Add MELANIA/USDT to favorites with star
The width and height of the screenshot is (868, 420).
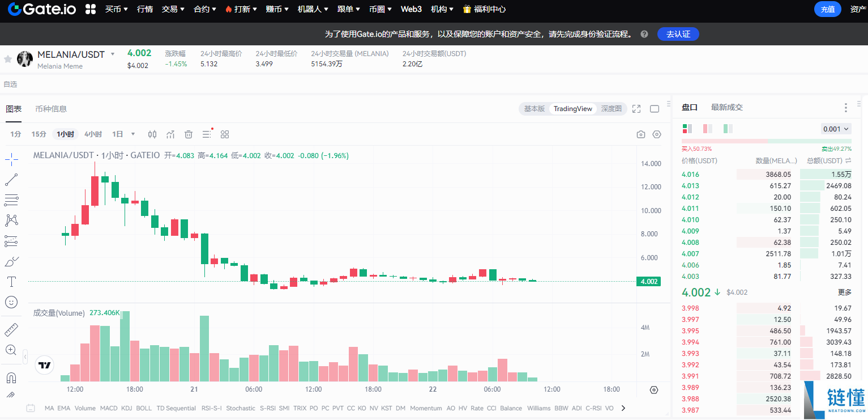coord(8,59)
